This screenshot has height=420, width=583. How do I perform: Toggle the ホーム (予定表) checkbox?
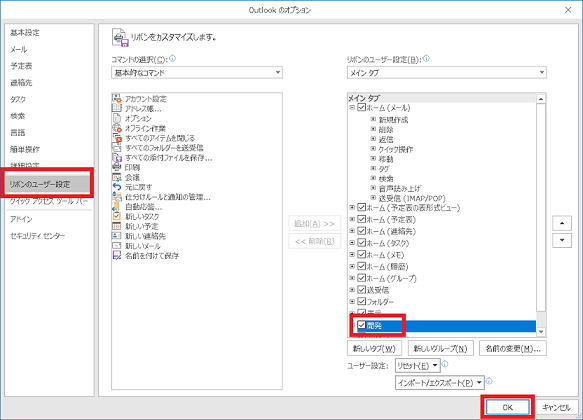(x=361, y=219)
